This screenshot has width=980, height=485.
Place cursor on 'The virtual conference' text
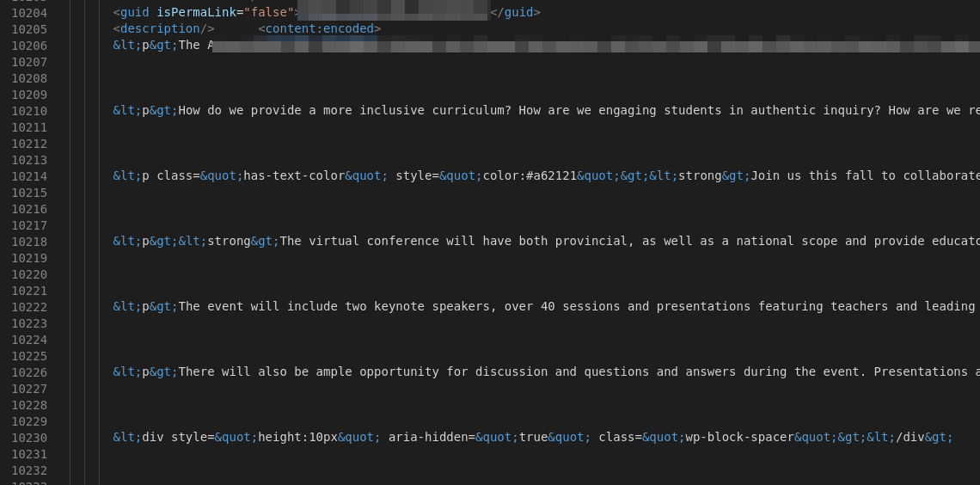(359, 241)
